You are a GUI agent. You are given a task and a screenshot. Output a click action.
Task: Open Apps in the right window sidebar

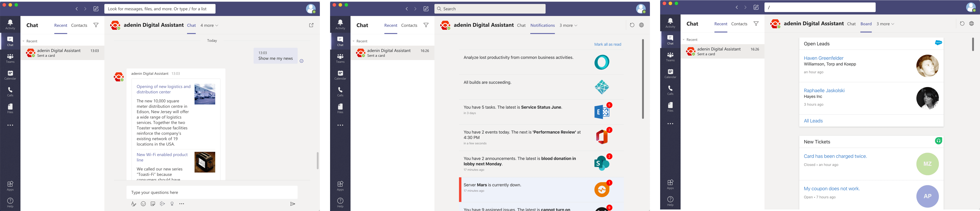tap(670, 184)
